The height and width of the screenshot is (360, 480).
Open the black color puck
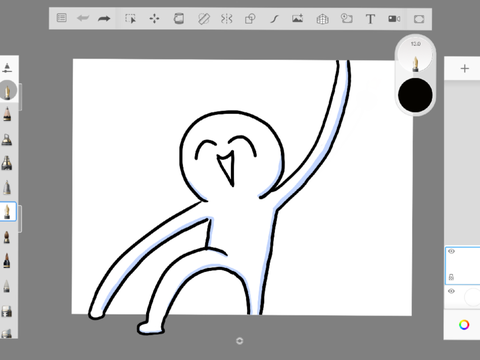[x=415, y=95]
